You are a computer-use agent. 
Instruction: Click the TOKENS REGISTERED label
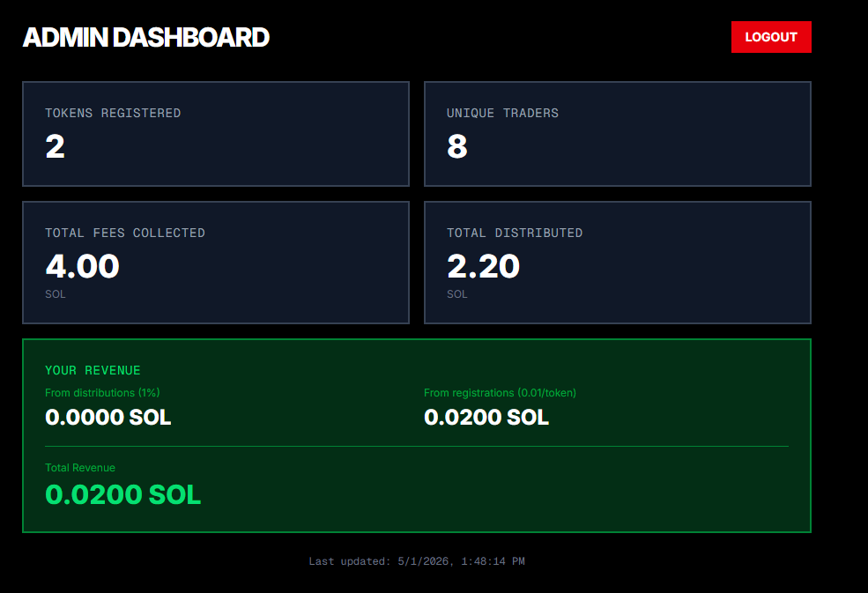point(113,113)
